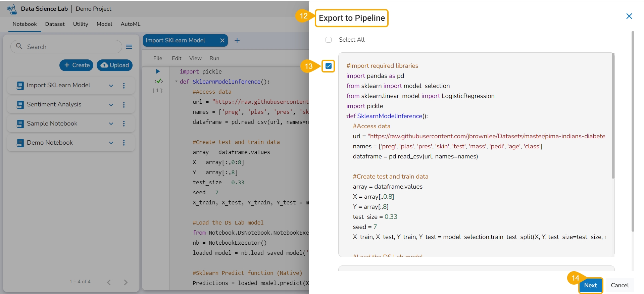
Task: Close the Export to Pipeline panel
Action: [x=629, y=16]
